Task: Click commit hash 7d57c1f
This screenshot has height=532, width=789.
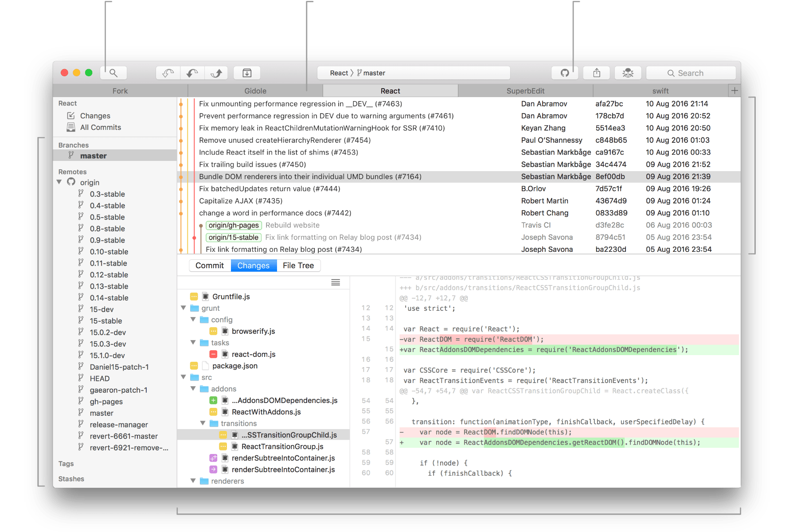Action: click(x=609, y=188)
